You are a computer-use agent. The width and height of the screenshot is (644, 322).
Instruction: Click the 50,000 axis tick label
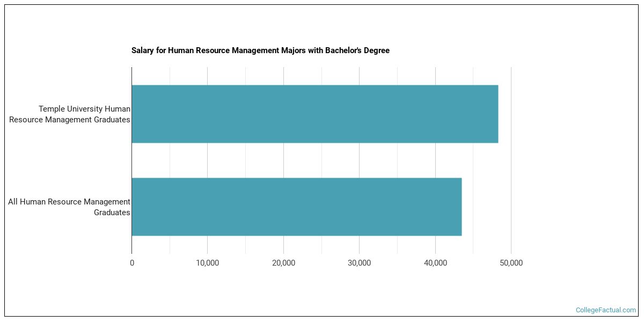pos(511,263)
